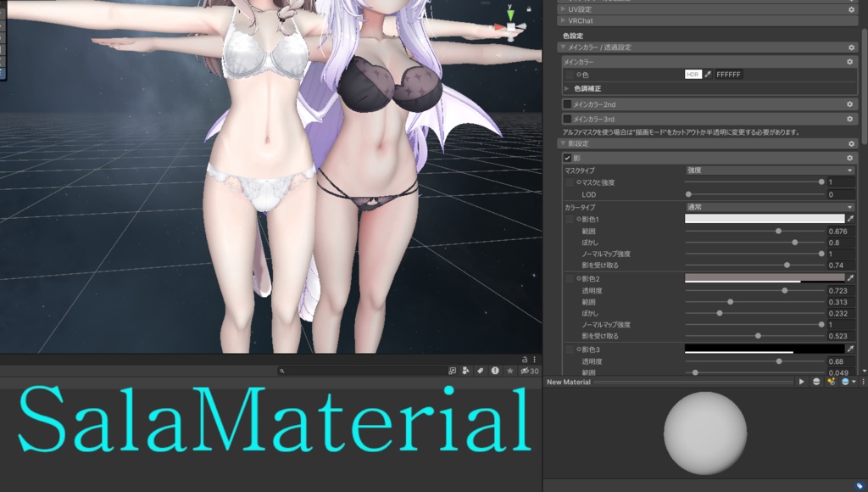Enable the メインカラー2nd checkbox
The width and height of the screenshot is (868, 492).
click(567, 104)
